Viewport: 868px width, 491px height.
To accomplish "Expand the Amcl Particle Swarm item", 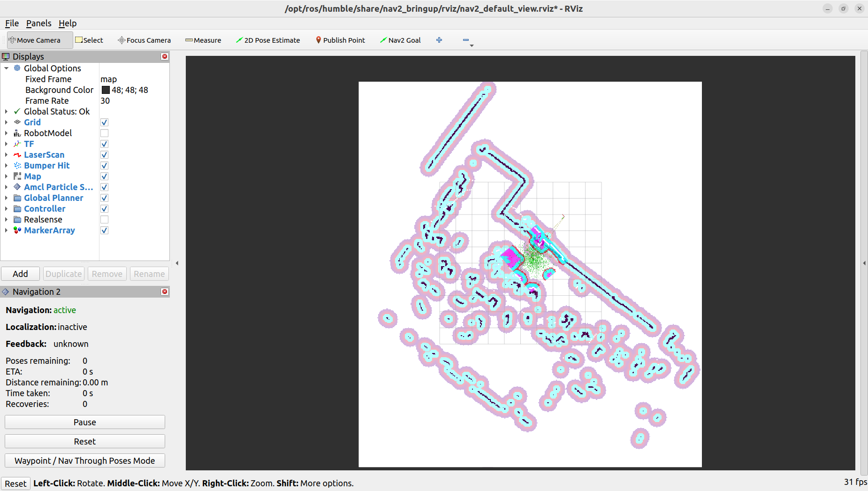I will coord(7,187).
